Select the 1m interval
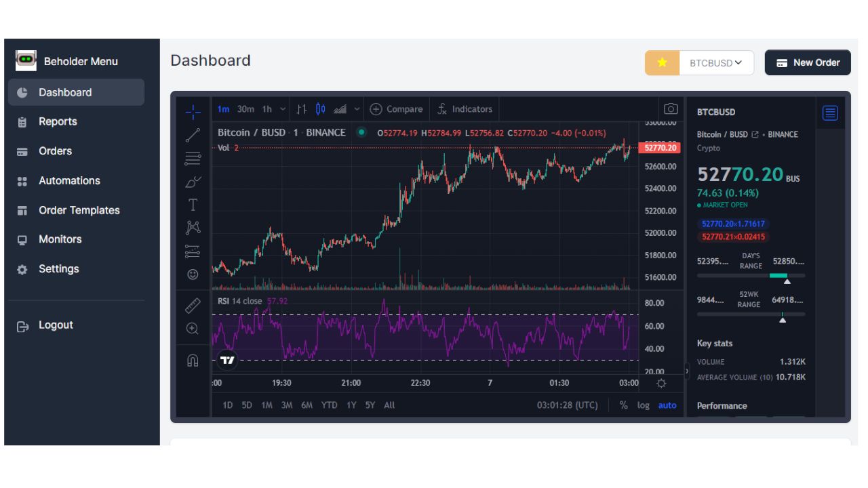The image size is (868, 488). tap(224, 109)
